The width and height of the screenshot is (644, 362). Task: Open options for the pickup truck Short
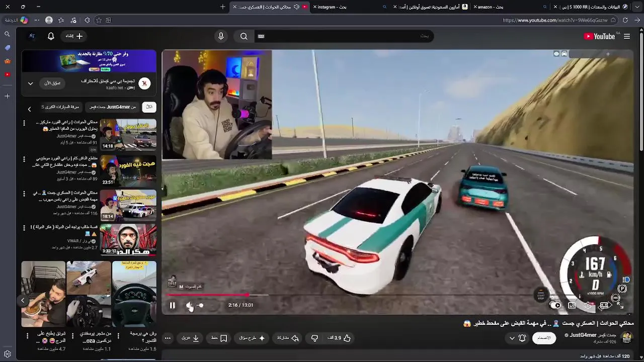click(x=72, y=336)
